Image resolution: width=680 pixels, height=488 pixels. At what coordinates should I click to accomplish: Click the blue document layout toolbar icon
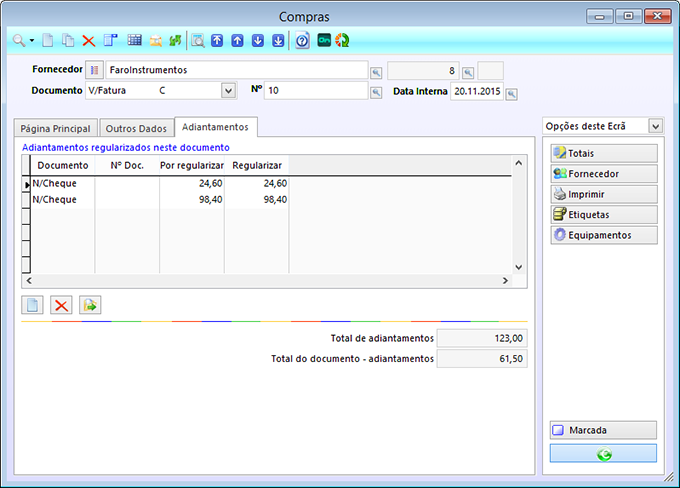111,41
